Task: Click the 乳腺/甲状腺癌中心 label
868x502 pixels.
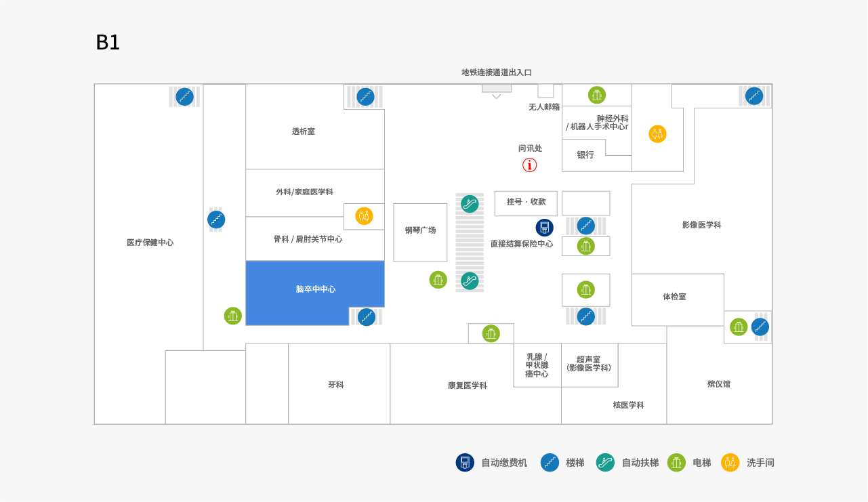Action: point(537,365)
